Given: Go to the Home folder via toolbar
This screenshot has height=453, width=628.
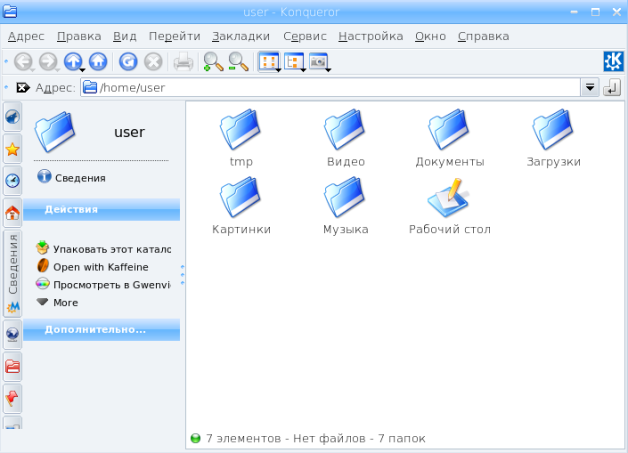Looking at the screenshot, I should pos(98,62).
